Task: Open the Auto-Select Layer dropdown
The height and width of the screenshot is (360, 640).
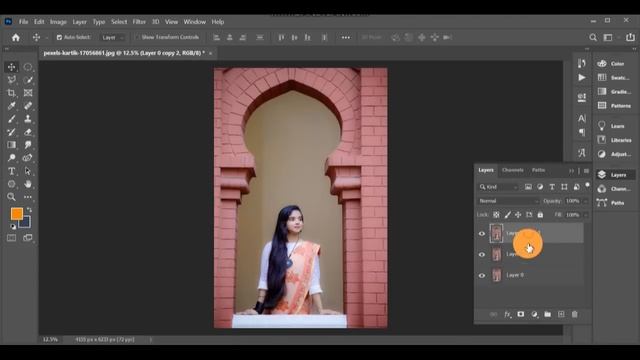Action: [x=112, y=38]
